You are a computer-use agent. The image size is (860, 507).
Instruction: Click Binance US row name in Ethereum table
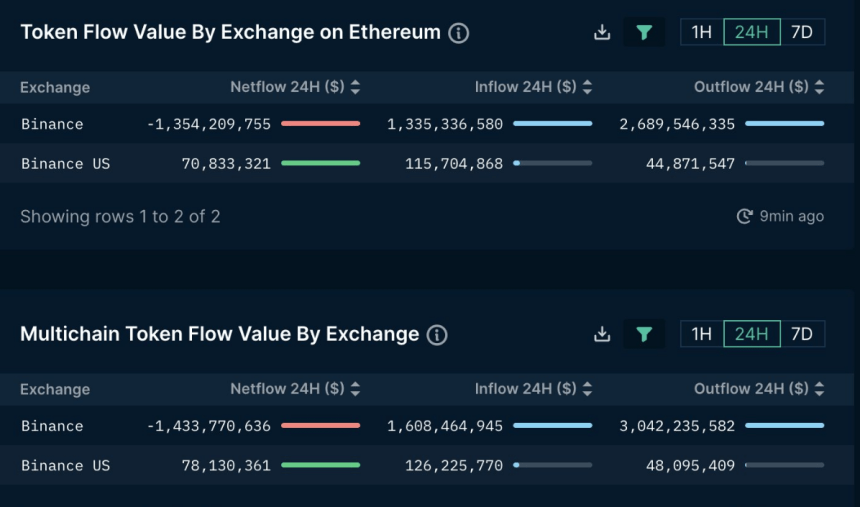65,164
